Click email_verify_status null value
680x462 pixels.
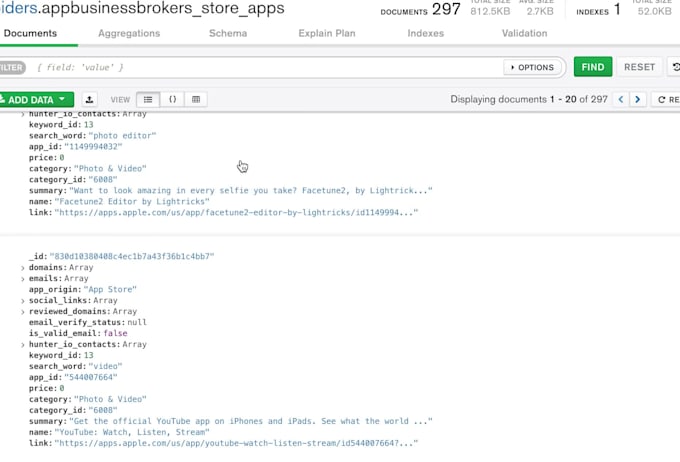(x=137, y=322)
